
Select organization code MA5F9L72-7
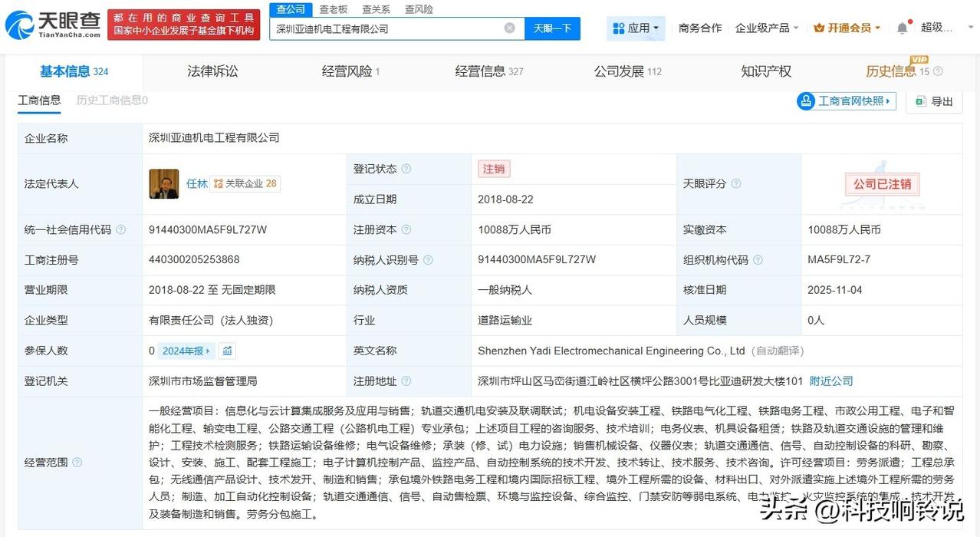[x=839, y=260]
